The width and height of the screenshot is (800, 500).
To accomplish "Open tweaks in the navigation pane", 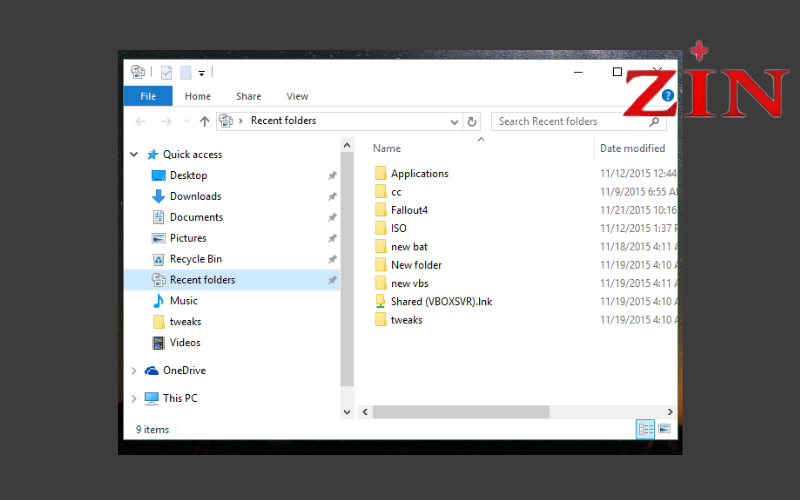I will tap(185, 321).
